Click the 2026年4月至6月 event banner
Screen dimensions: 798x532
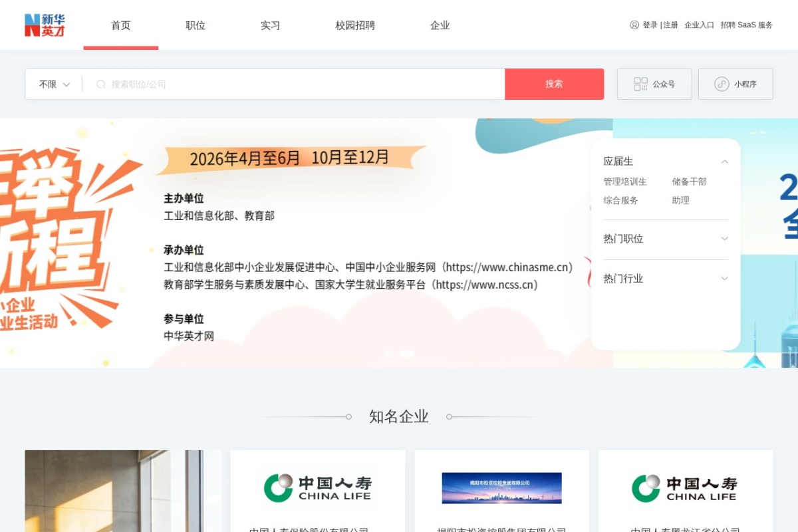tap(290, 158)
